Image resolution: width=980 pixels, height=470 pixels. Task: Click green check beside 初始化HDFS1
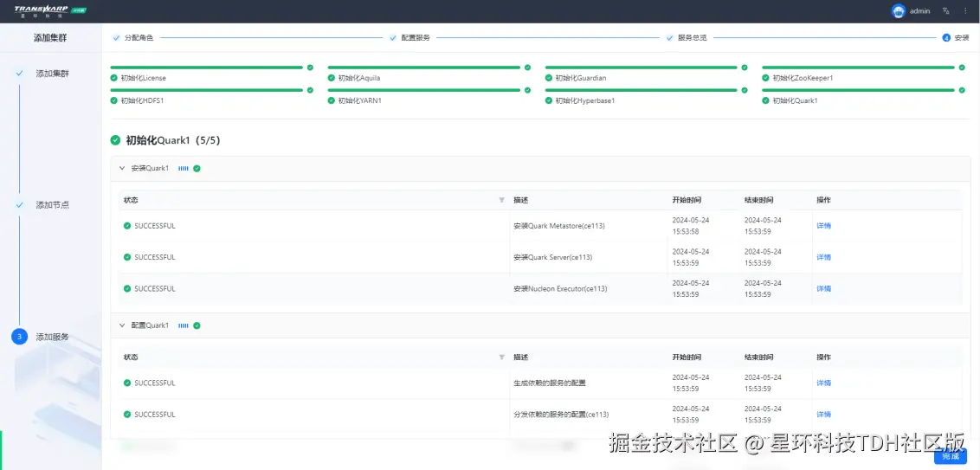[113, 100]
